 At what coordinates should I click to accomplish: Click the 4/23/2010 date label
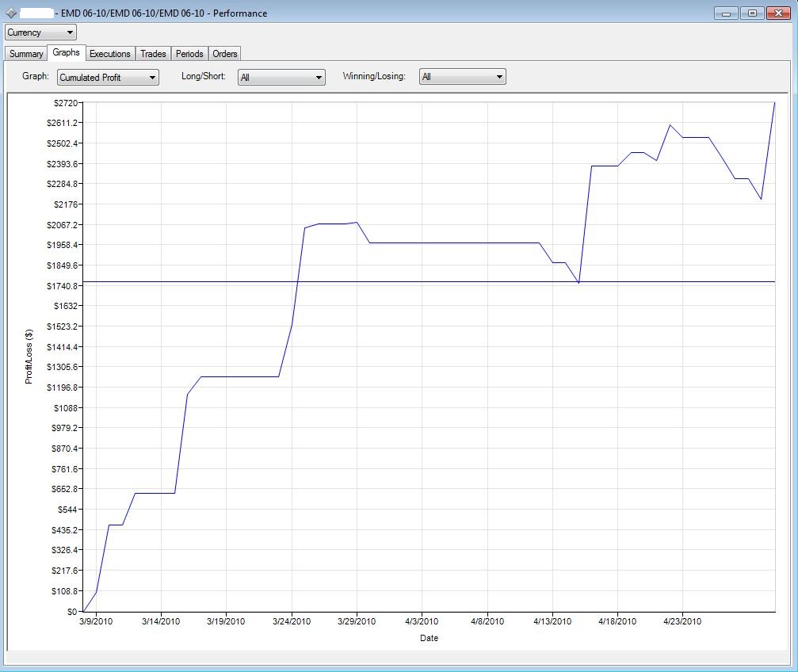click(682, 621)
